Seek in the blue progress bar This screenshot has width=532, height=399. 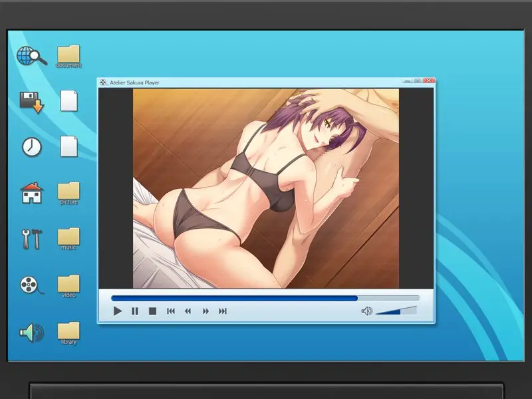pyautogui.click(x=265, y=298)
